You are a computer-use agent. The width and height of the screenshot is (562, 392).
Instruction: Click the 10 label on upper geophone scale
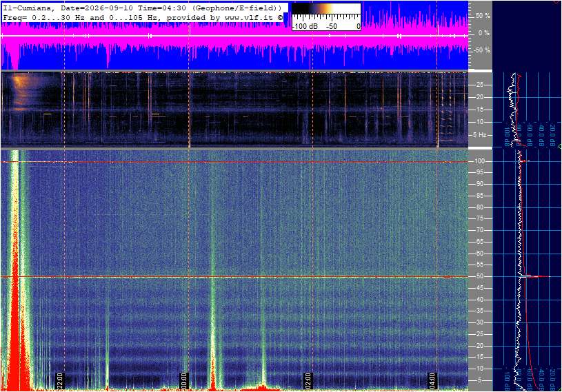click(479, 122)
